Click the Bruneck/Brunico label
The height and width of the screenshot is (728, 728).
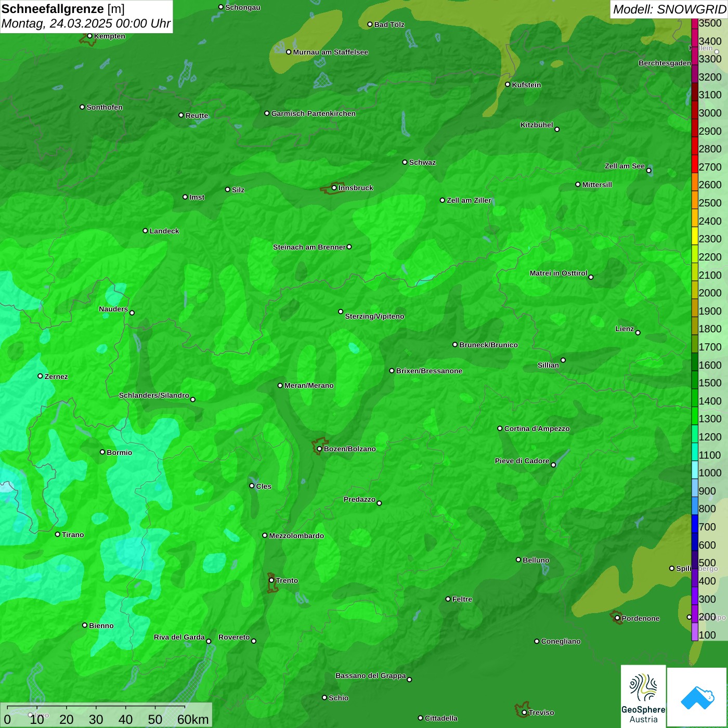coord(488,345)
